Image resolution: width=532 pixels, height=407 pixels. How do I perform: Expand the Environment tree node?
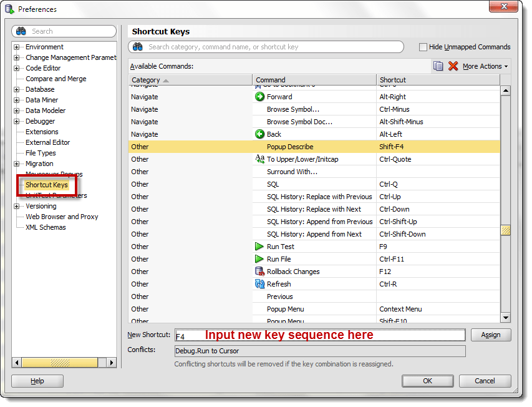click(x=16, y=47)
